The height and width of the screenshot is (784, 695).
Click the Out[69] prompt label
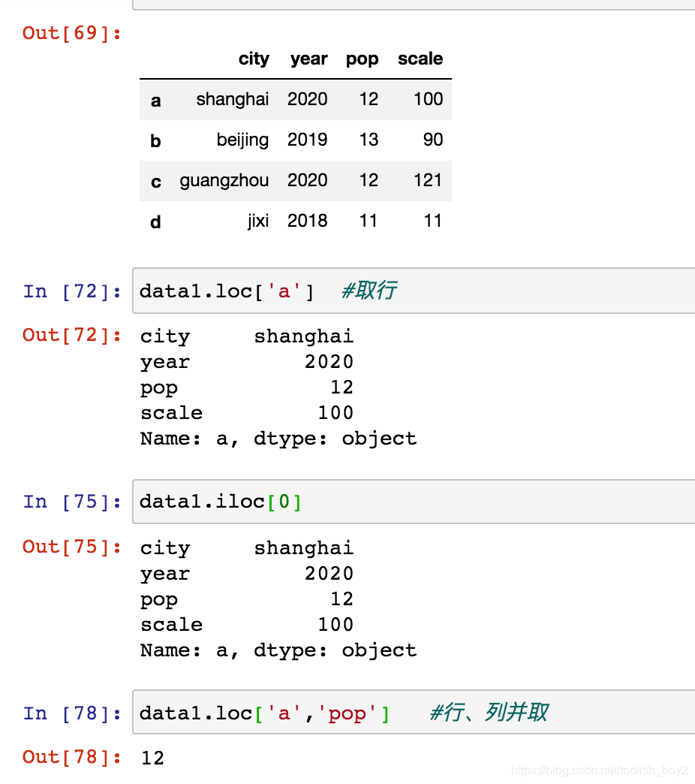pyautogui.click(x=72, y=34)
